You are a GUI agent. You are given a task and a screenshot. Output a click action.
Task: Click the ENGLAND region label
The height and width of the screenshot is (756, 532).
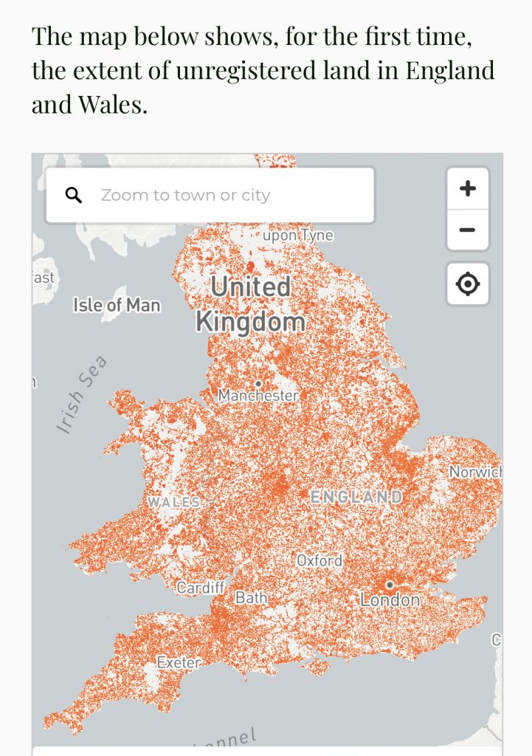pyautogui.click(x=356, y=497)
